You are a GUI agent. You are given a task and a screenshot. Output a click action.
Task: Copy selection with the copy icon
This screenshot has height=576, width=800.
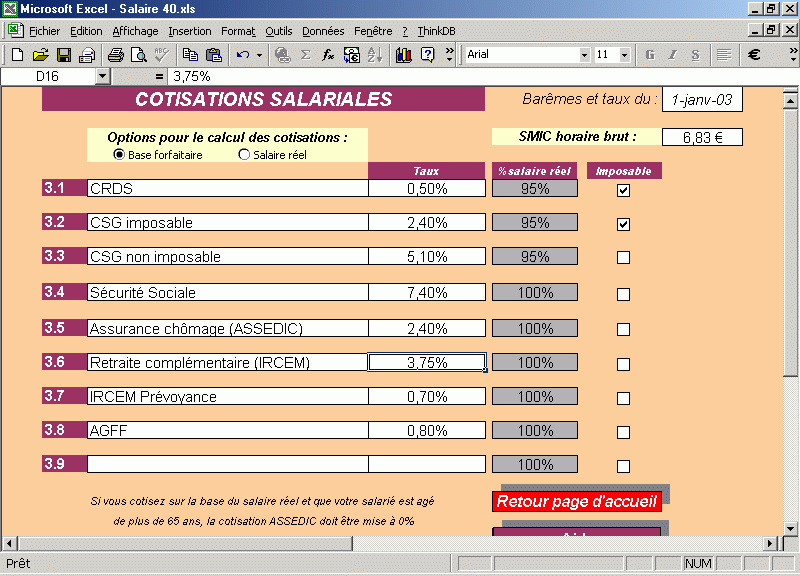190,55
